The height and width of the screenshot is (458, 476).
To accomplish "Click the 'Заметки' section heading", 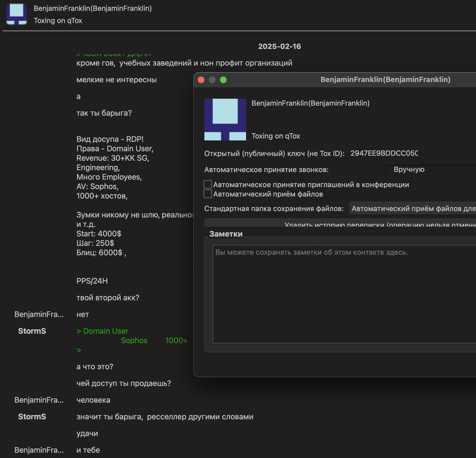I will (226, 234).
